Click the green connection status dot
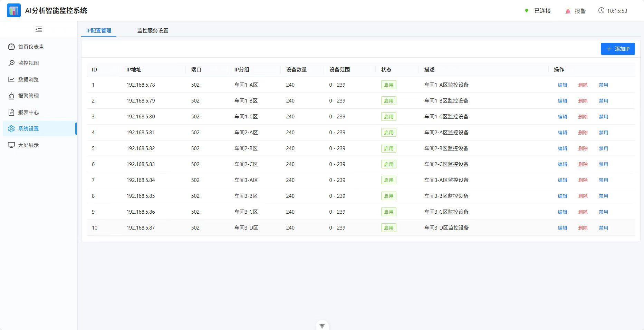Screen dimensions: 644x330 click(527, 10)
